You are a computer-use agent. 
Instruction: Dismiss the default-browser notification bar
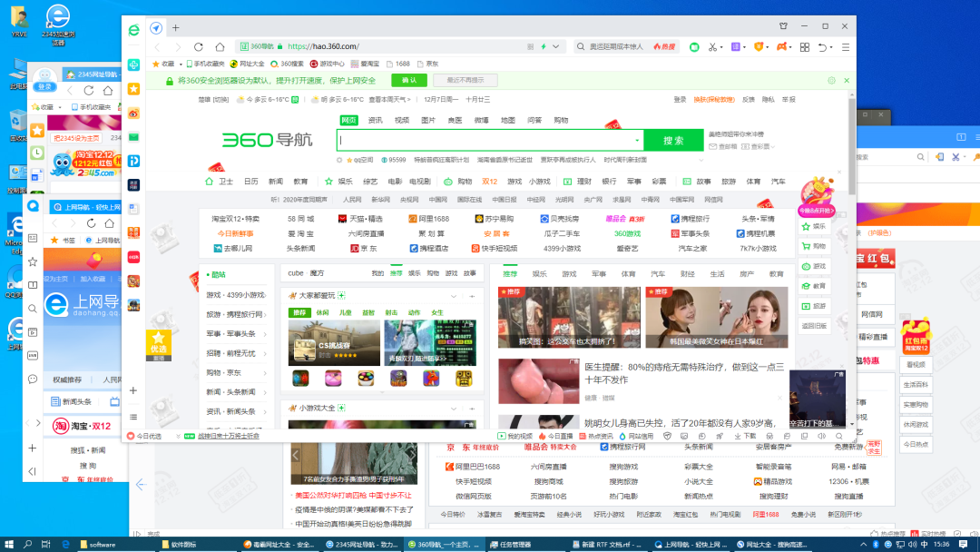pos(847,81)
